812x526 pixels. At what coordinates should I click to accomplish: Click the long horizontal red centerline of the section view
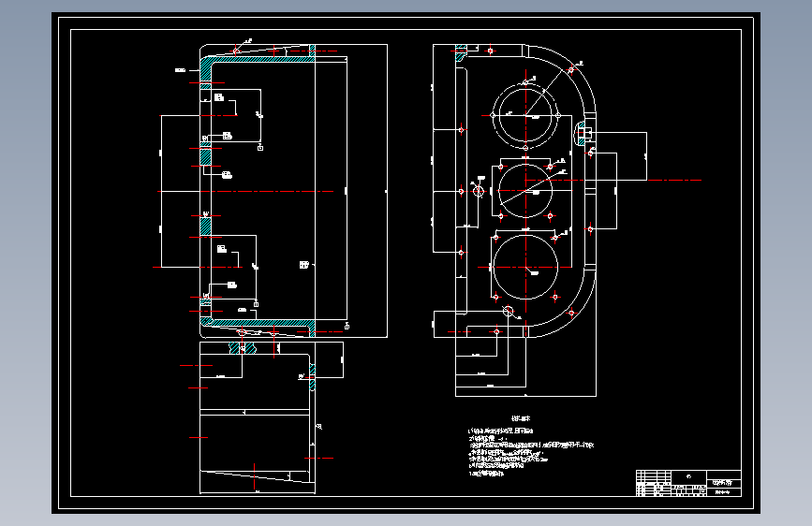245,192
